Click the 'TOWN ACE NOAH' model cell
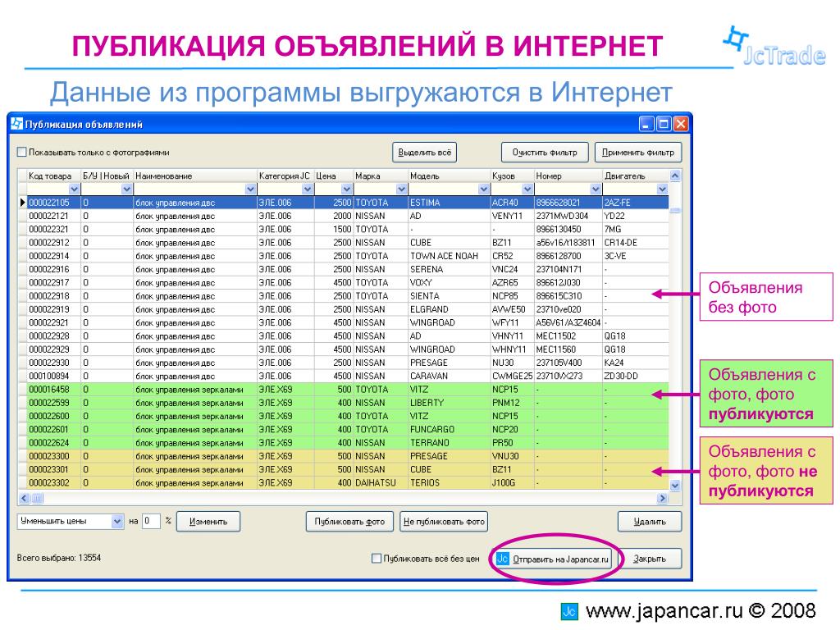This screenshot has width=840, height=630. (449, 256)
